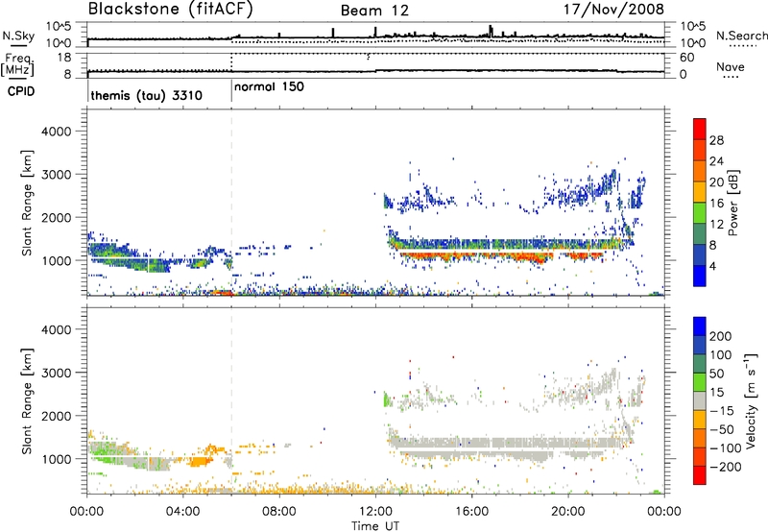Image resolution: width=768 pixels, height=532 pixels.
Task: Click the 'Velocity [m s-1]' colorbar title
Action: (x=750, y=400)
